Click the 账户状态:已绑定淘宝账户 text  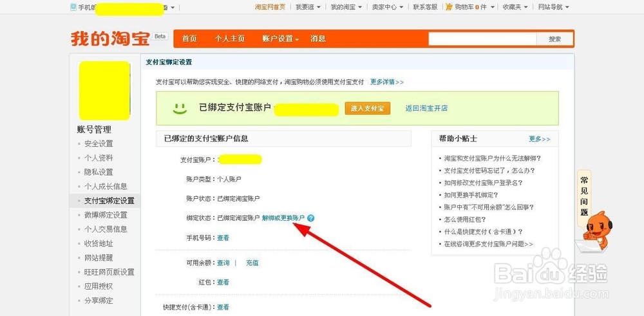tap(223, 198)
